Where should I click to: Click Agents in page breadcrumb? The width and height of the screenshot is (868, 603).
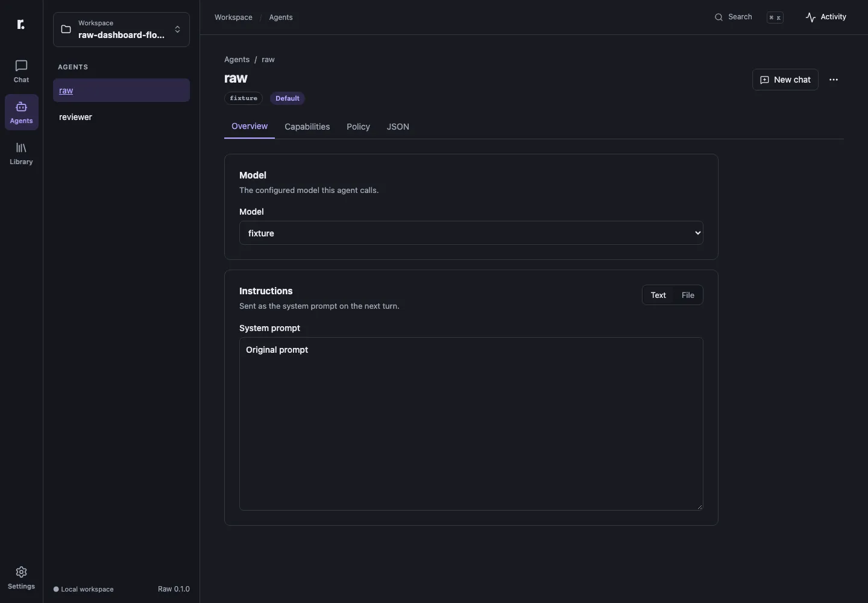click(237, 60)
